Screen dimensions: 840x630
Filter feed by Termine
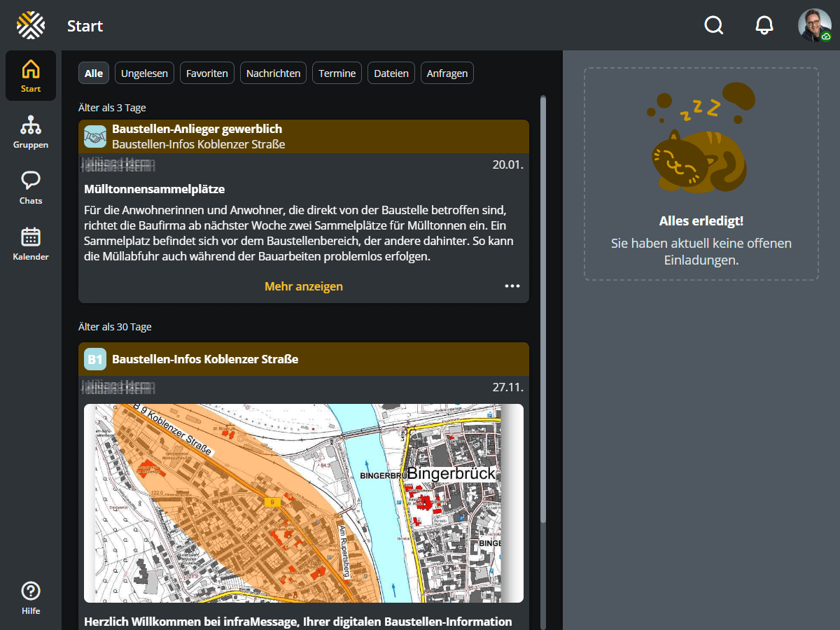(337, 73)
